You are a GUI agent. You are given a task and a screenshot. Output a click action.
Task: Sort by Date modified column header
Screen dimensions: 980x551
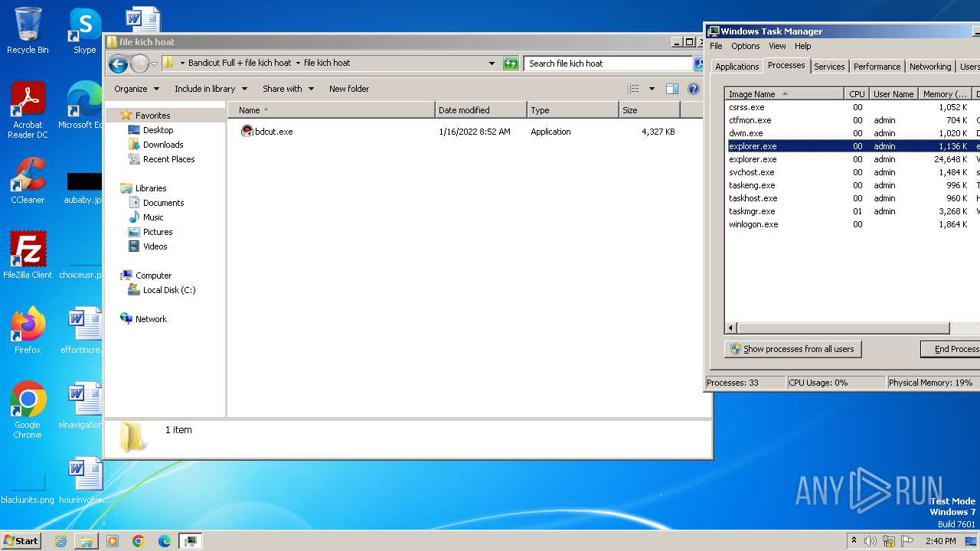click(481, 110)
